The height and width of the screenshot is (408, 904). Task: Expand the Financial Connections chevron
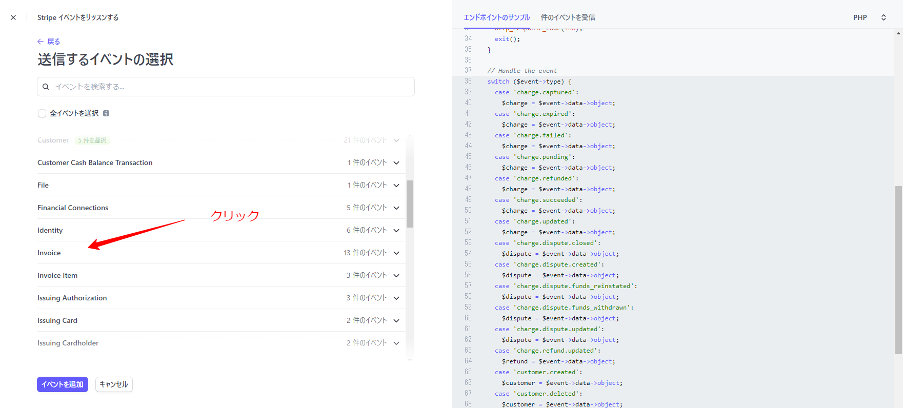[397, 208]
